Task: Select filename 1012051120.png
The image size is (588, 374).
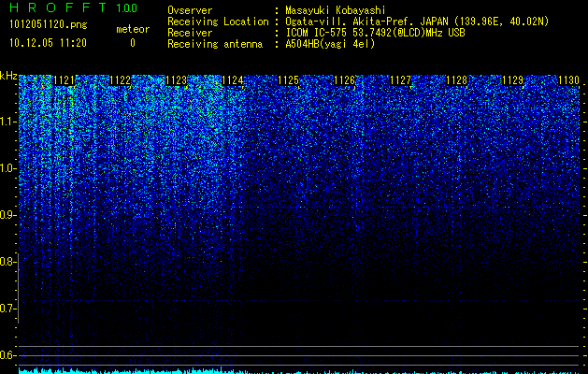Action: click(49, 24)
